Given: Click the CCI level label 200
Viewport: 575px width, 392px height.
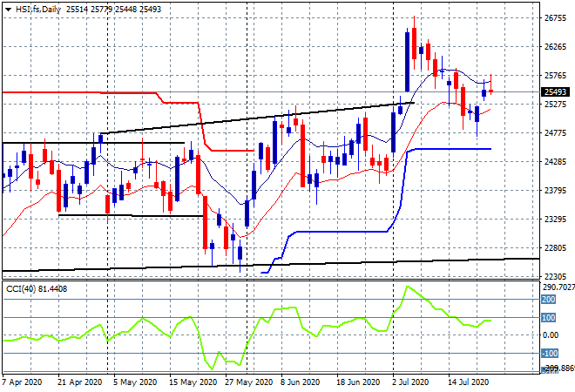Looking at the screenshot, I should click(x=549, y=299).
